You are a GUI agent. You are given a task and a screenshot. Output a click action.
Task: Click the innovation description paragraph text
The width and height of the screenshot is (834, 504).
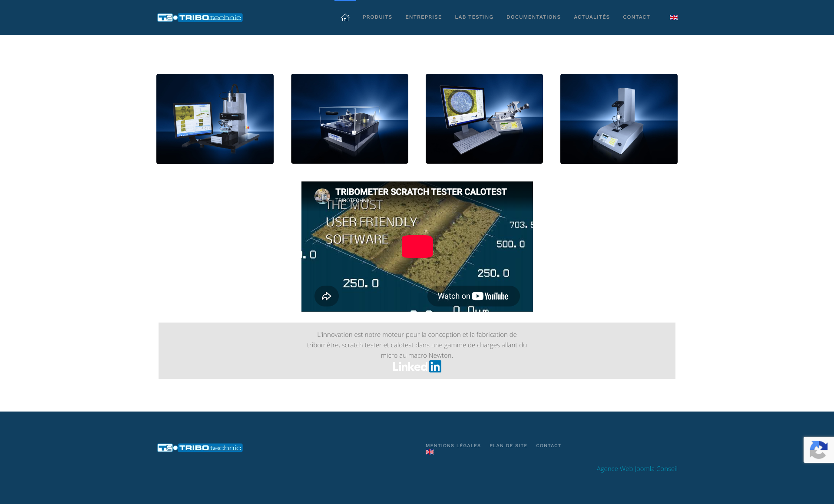(x=417, y=345)
